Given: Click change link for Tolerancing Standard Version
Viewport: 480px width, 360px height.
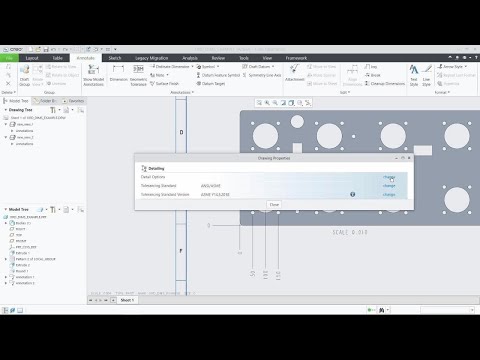Looking at the screenshot, I should pos(389,194).
